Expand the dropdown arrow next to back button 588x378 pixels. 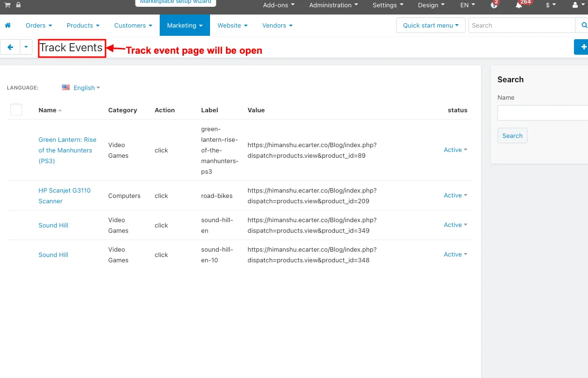pyautogui.click(x=26, y=47)
